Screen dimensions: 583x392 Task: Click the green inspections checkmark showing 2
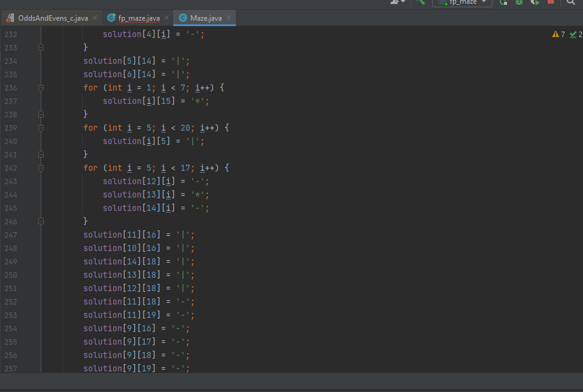[573, 35]
